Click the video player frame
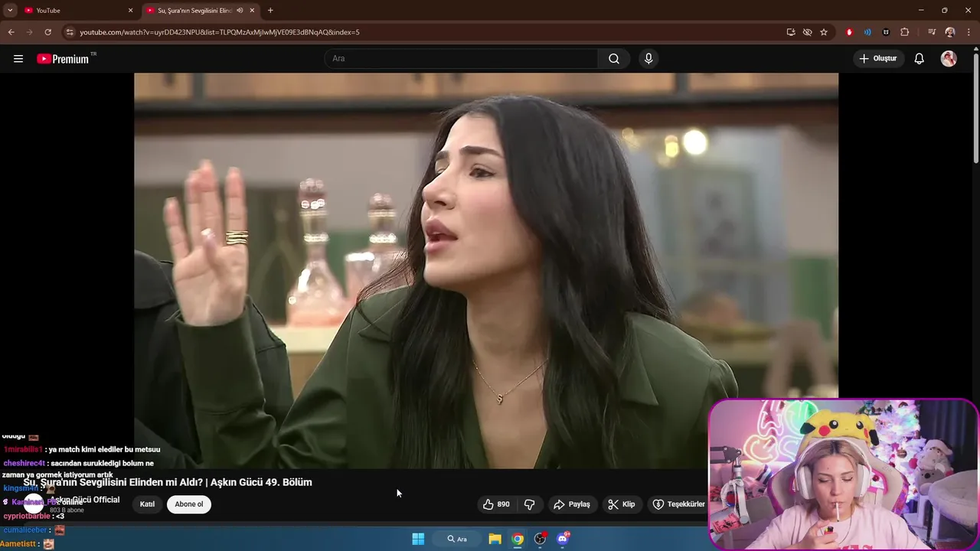 click(x=486, y=270)
